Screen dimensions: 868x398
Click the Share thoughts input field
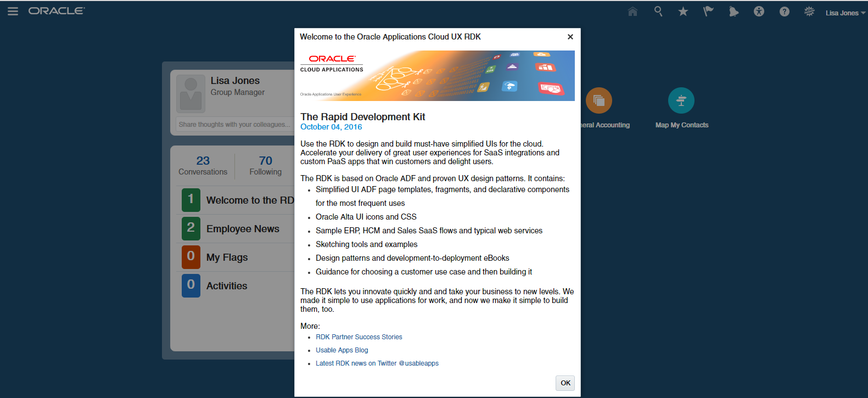[234, 125]
